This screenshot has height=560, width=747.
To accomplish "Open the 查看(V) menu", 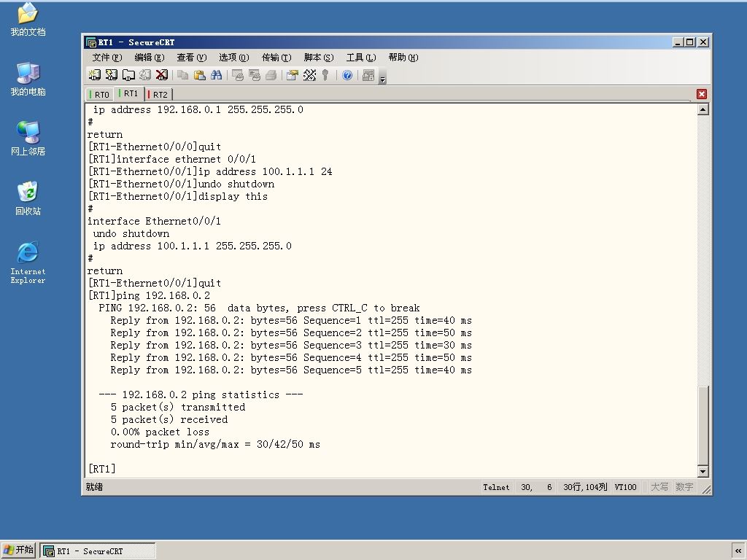I will click(192, 58).
